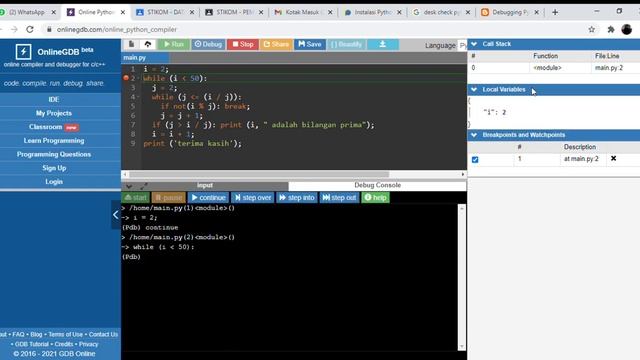Open the Terms of Use footer link
Viewport: 640px width, 360px height.
[x=65, y=334]
